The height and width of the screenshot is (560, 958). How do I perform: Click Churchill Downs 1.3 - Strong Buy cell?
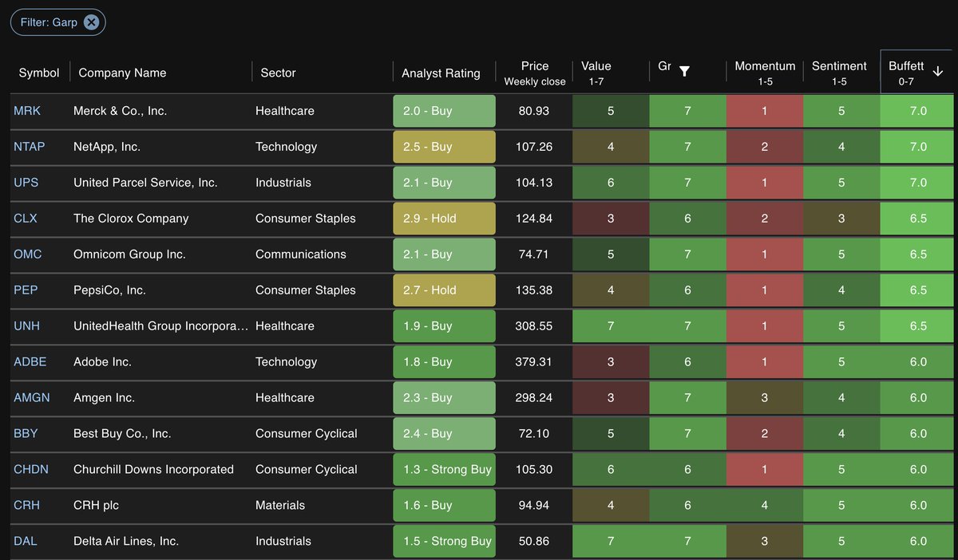444,470
